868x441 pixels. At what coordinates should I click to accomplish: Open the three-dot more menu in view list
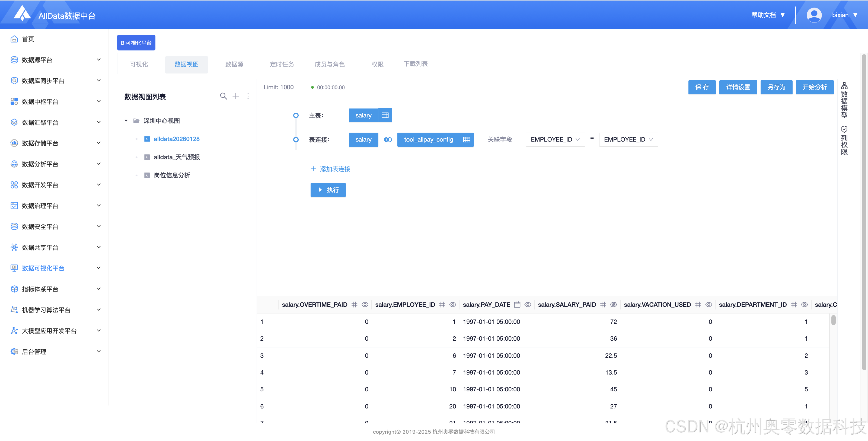pos(248,96)
